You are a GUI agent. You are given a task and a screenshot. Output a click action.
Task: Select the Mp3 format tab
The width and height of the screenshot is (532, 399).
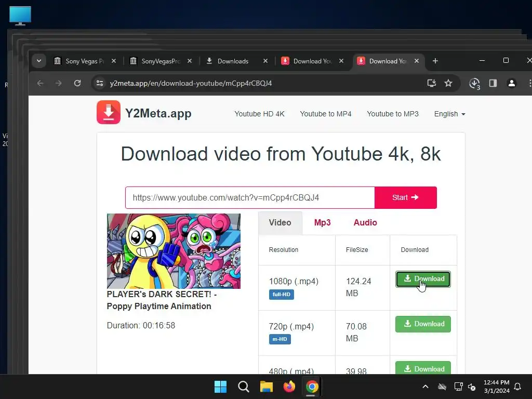[x=322, y=222]
